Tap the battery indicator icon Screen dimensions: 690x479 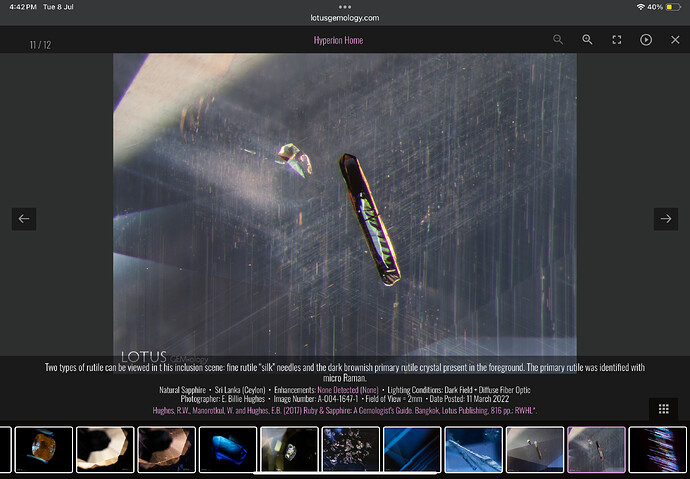point(673,7)
